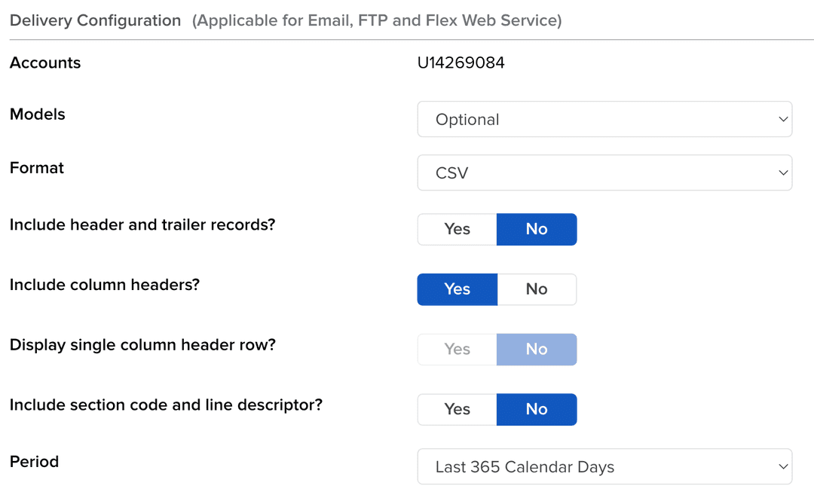The width and height of the screenshot is (814, 504).
Task: Expand the Period dropdown showing Last 365 Calendar Days
Action: 603,467
